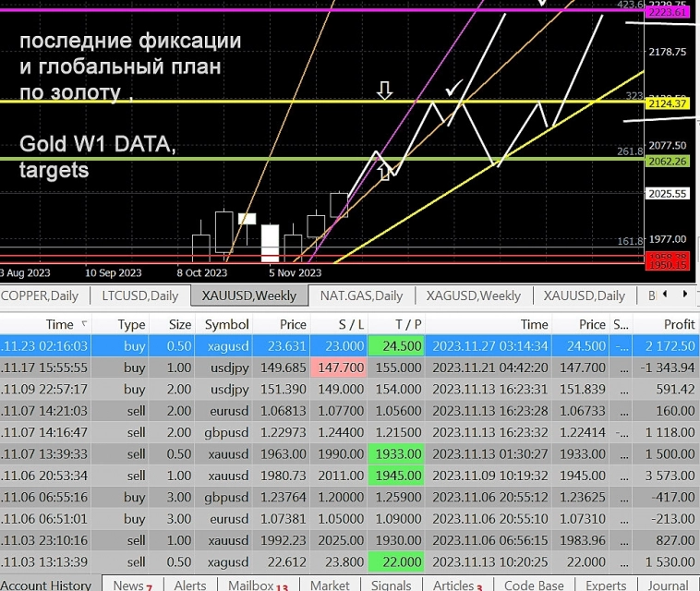This screenshot has height=591, width=700.
Task: Click the down arrow marker on the chart
Action: pos(385,90)
